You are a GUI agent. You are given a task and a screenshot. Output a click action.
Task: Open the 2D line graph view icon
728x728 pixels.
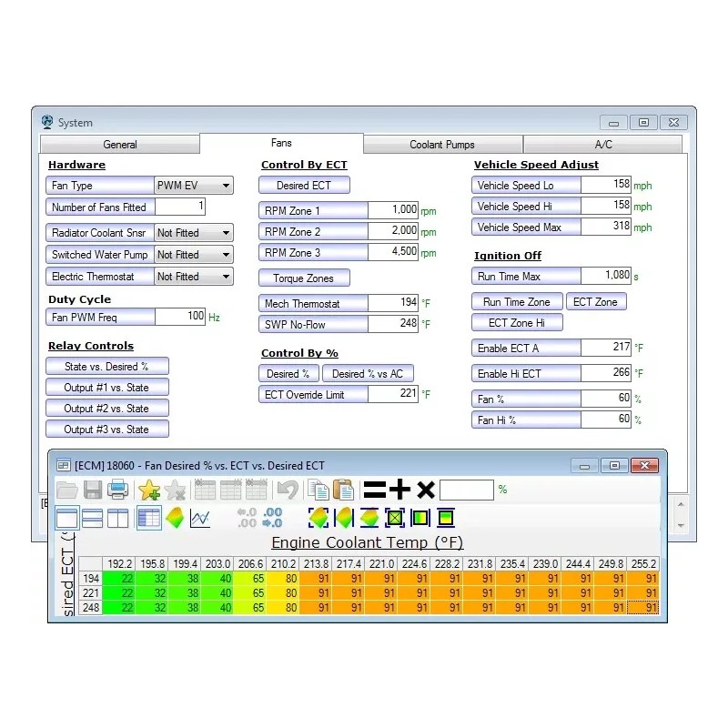[200, 519]
